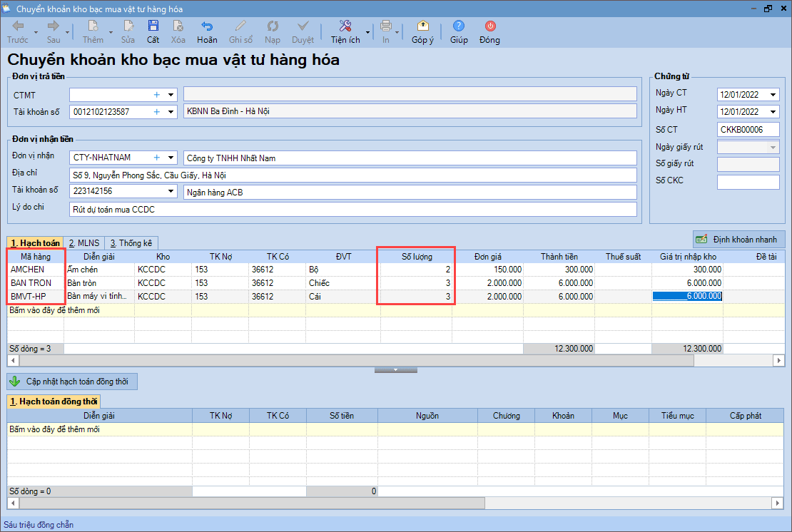Open the Góp ý feedback icon
Viewport: 792px width, 532px height.
(x=423, y=32)
